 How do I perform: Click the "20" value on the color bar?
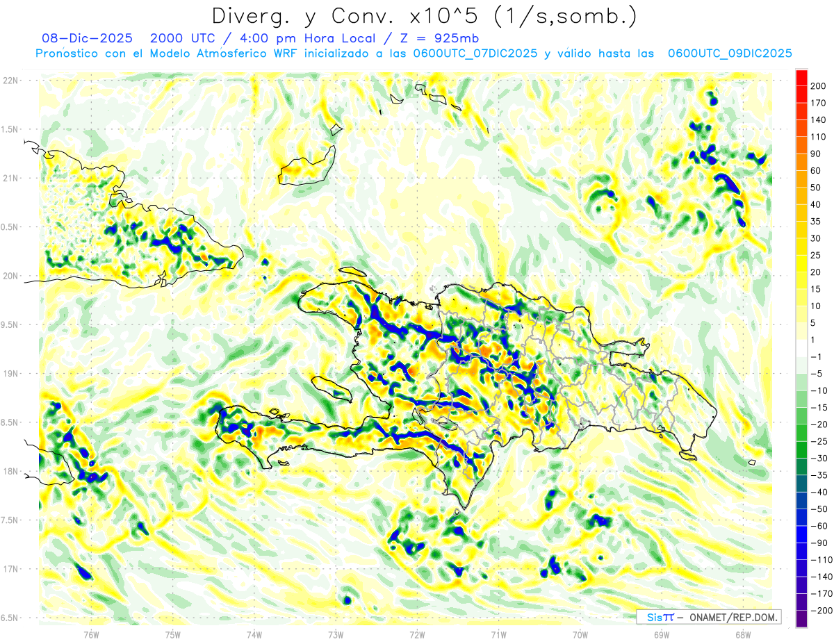pyautogui.click(x=816, y=272)
